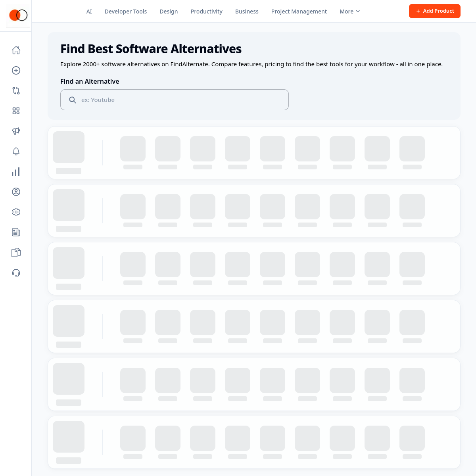This screenshot has height=476, width=476.
Task: Select the Design category
Action: pos(169,12)
